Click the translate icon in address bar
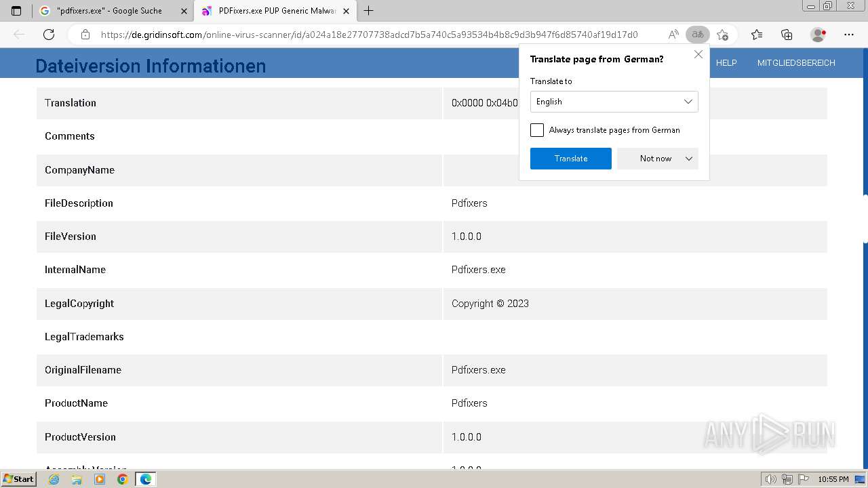The width and height of the screenshot is (868, 488). pyautogui.click(x=697, y=35)
